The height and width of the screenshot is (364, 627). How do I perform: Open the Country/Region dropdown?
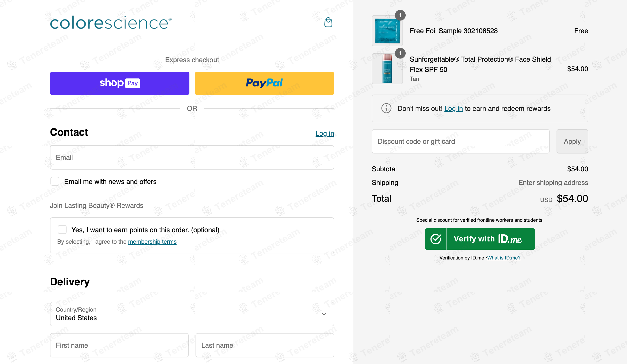click(x=192, y=314)
